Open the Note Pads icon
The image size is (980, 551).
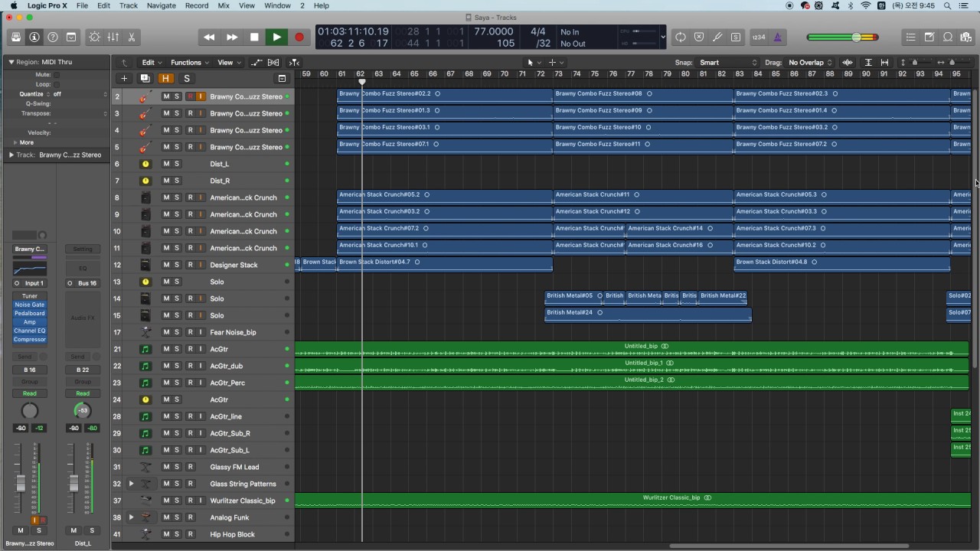pyautogui.click(x=929, y=37)
